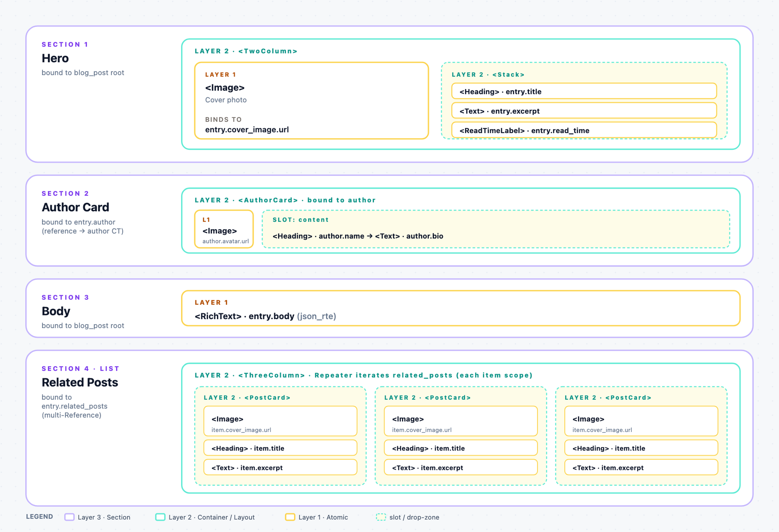Select <Image> box in third PostCard
The width and height of the screenshot is (779, 532).
(x=641, y=421)
